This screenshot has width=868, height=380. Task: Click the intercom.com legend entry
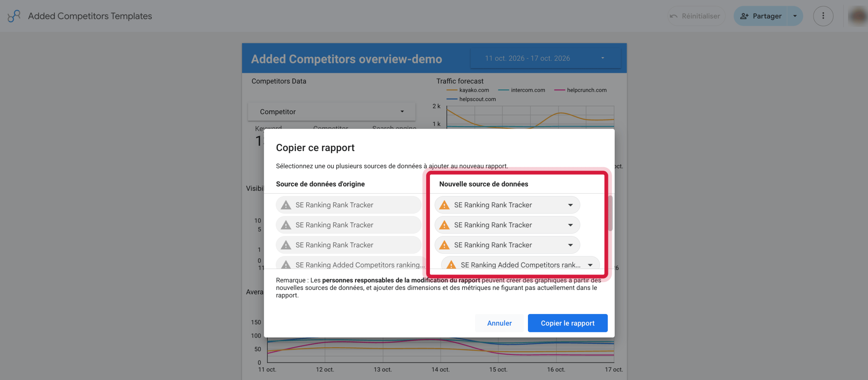[x=521, y=90]
